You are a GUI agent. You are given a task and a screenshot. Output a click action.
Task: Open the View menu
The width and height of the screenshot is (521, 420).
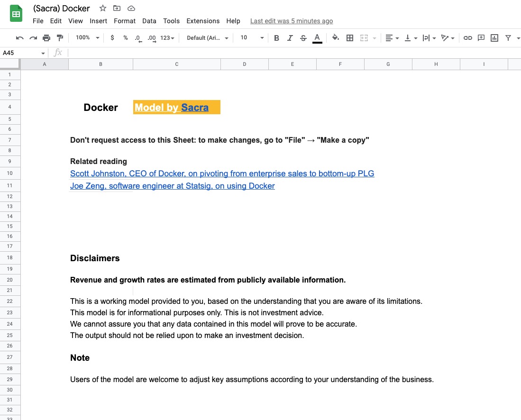[x=75, y=21]
